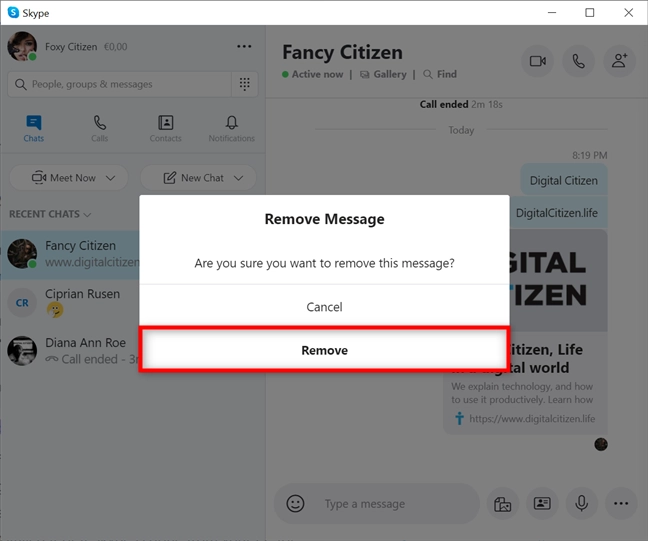Expand the New Chat dropdown arrow
Screen dimensions: 648x541
coord(238,178)
